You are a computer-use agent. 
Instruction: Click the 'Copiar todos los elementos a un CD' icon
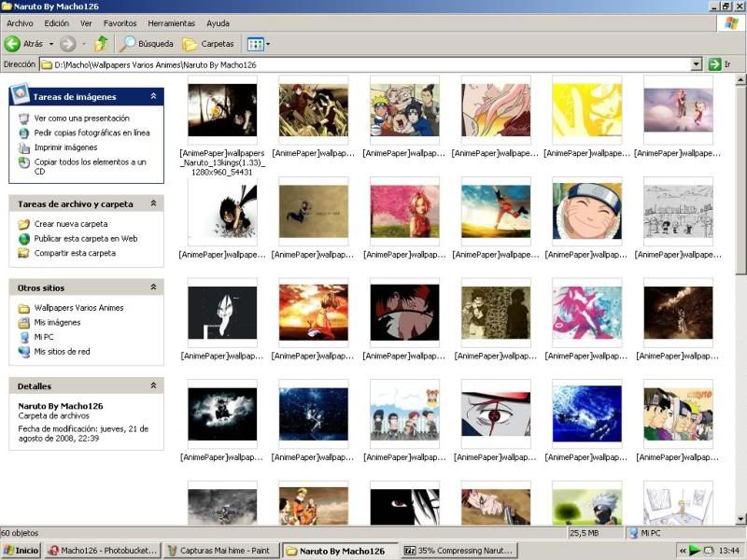(24, 162)
